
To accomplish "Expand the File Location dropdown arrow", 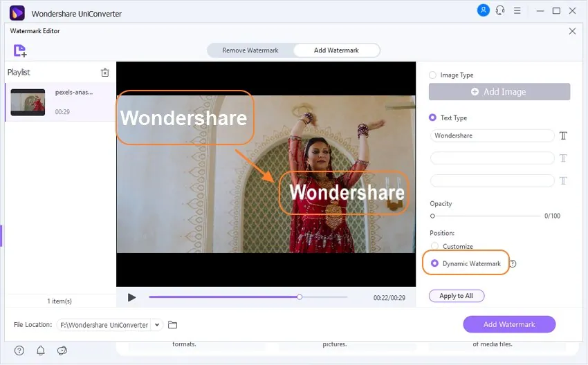I will [x=157, y=325].
